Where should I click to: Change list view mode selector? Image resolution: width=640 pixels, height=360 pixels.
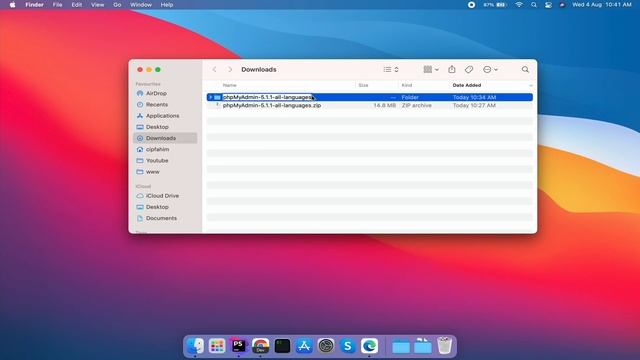point(391,70)
